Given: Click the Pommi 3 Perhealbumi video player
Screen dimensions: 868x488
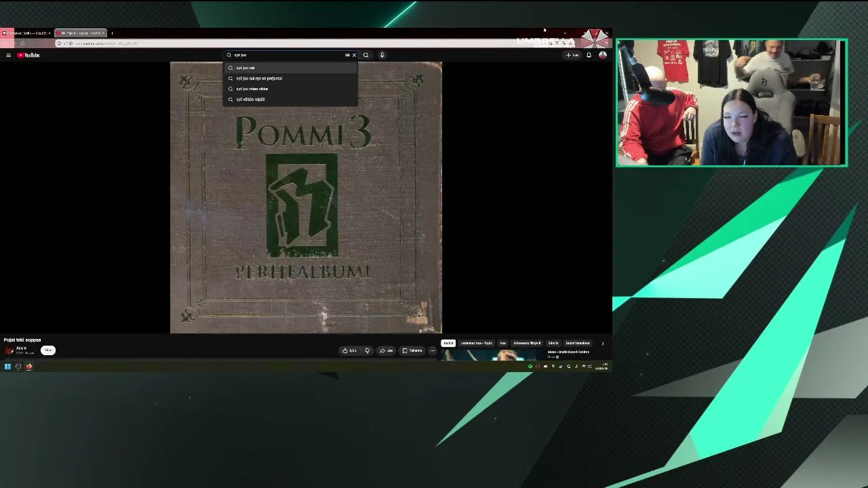Looking at the screenshot, I should 306,197.
